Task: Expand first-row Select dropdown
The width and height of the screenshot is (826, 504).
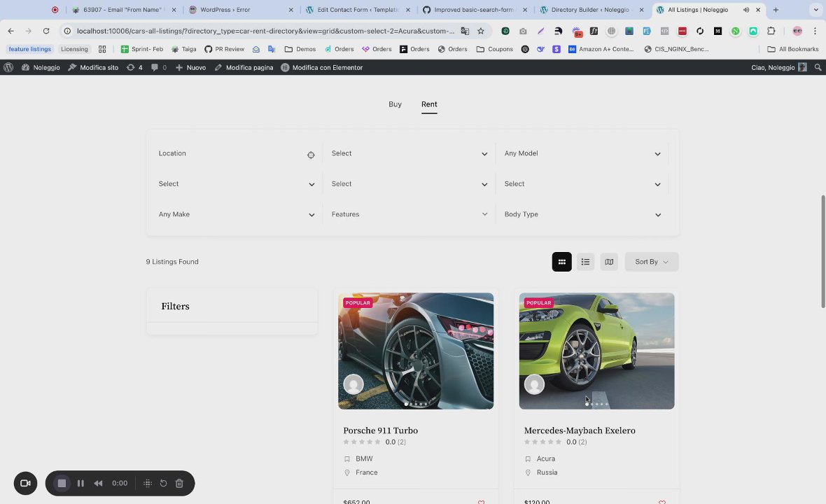Action: tap(409, 153)
